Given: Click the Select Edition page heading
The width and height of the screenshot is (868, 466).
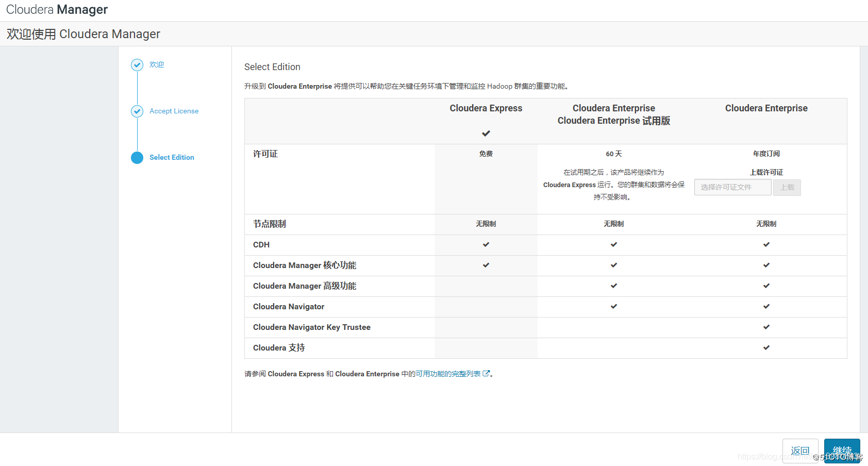Looking at the screenshot, I should point(272,67).
